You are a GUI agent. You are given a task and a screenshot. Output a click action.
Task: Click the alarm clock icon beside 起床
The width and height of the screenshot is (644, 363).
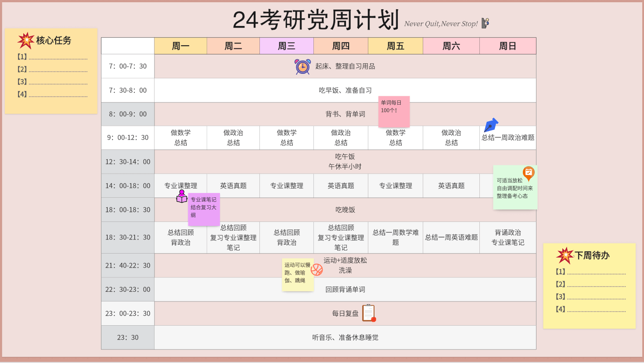[x=302, y=66]
